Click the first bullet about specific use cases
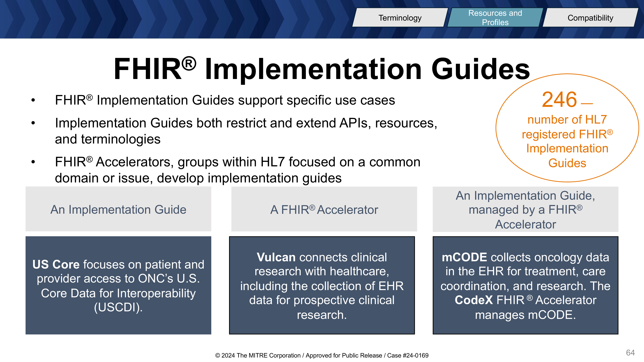 (225, 100)
